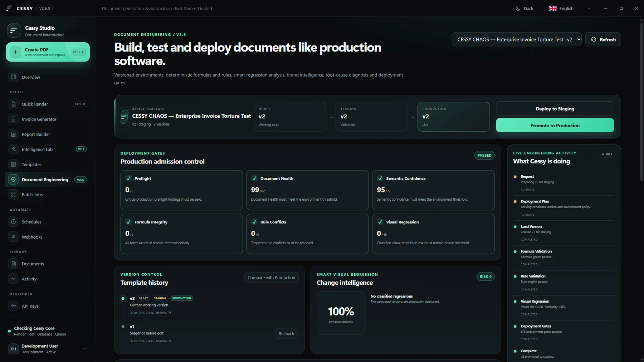Click the Report Builder sidebar icon
Image resolution: width=644 pixels, height=362 pixels.
[x=14, y=134]
